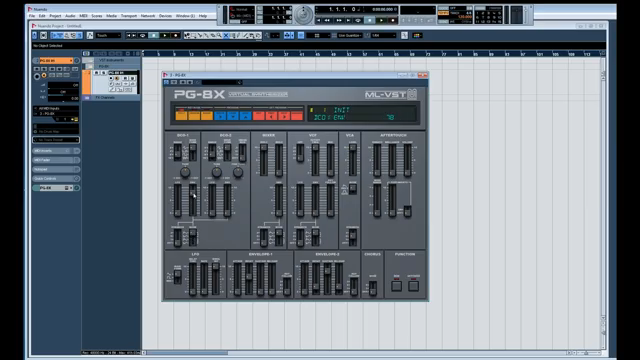Click the red left-arrow button on PG-8X
Viewport: 640px width, 360px height.
pyautogui.click(x=271, y=116)
